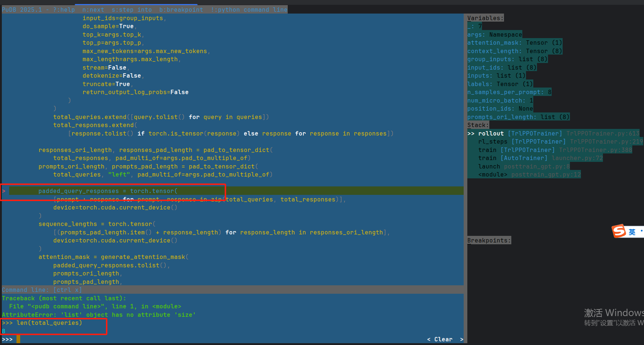The height and width of the screenshot is (345, 644).
Task: Click line attention_mask = generate_attention_mask(
Action: click(113, 257)
